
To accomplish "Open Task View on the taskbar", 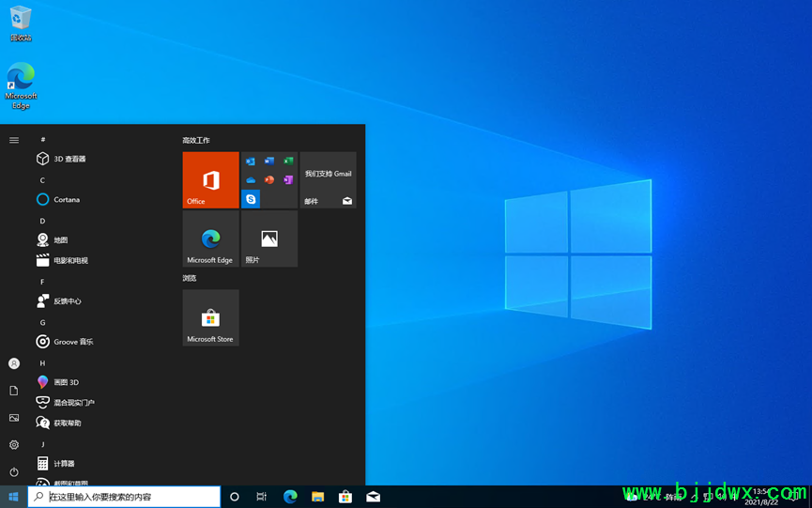I will tap(262, 497).
